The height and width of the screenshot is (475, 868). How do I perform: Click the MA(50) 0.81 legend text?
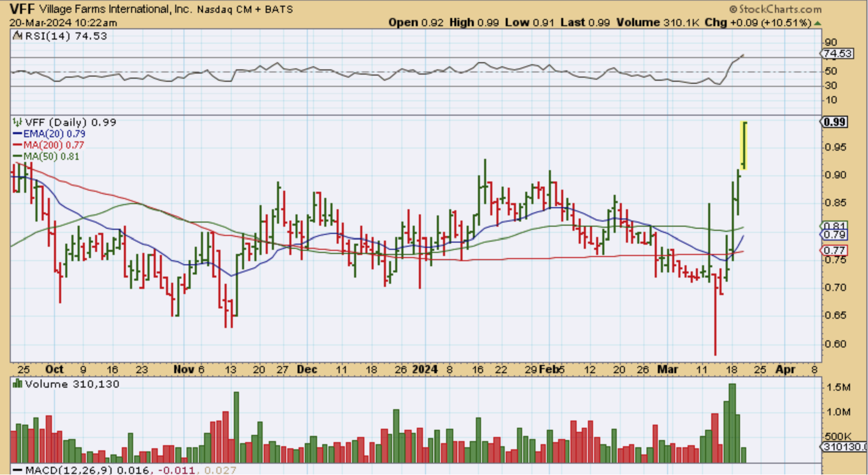tap(51, 156)
